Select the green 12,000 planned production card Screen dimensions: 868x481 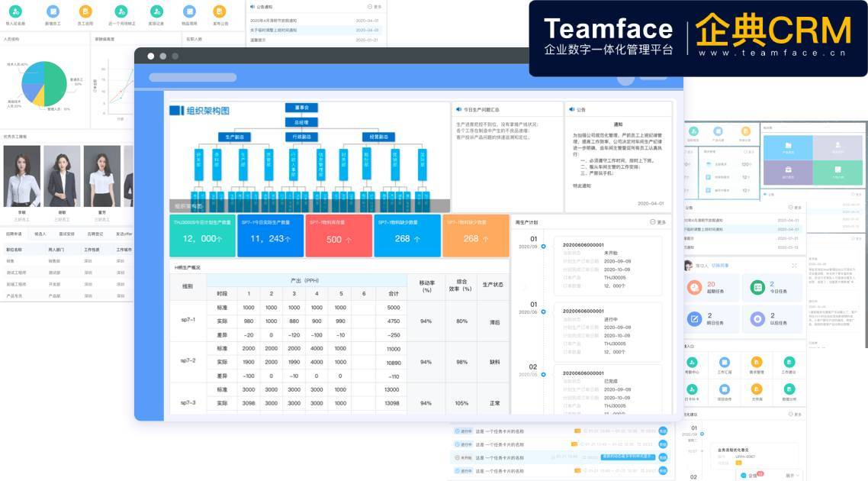tap(202, 236)
